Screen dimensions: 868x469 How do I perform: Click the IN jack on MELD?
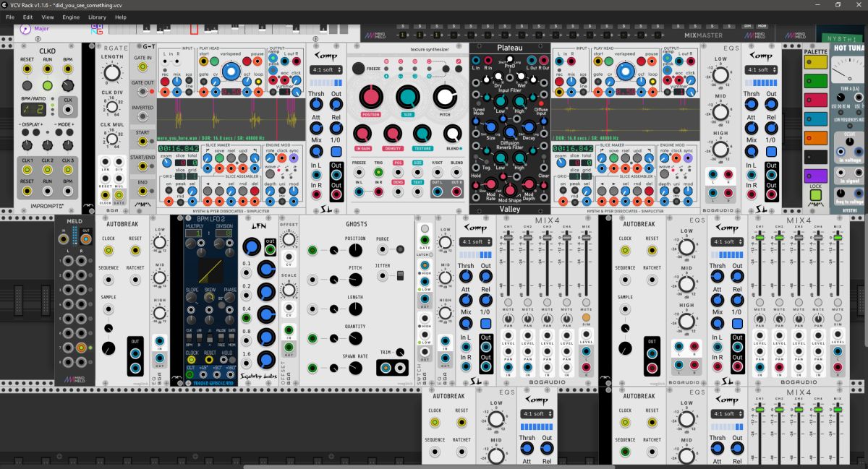(x=64, y=239)
